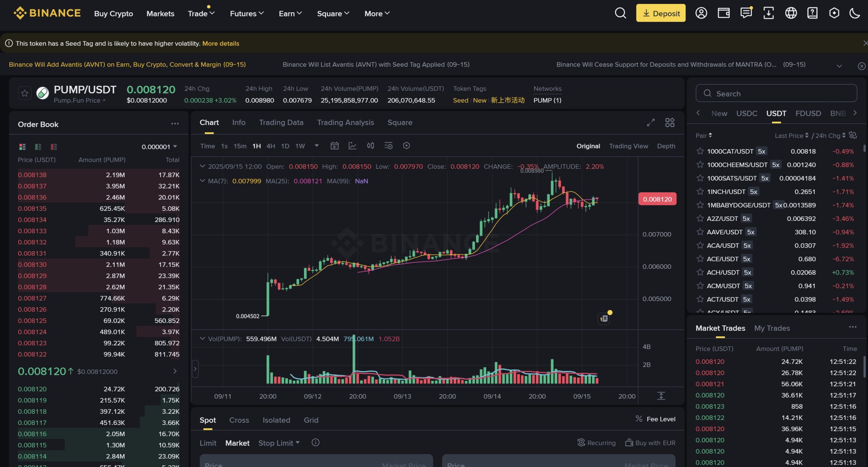This screenshot has height=467, width=868.
Task: Switch to Trading Analysis tab
Action: point(346,122)
